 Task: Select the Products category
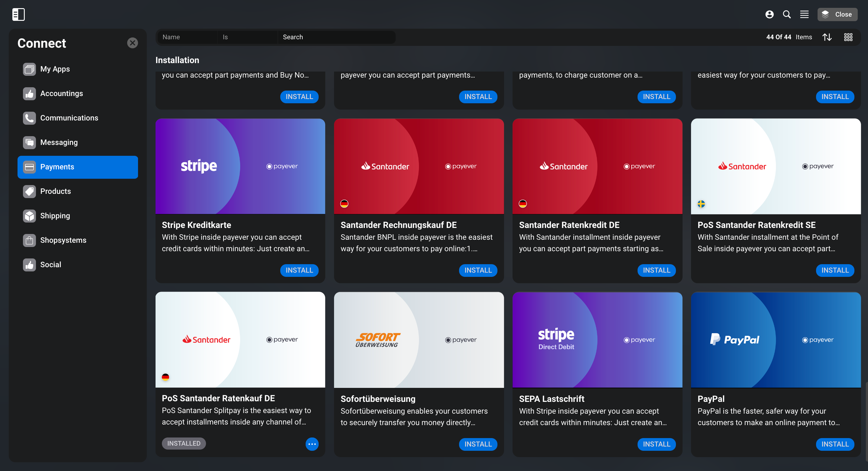[x=78, y=192]
